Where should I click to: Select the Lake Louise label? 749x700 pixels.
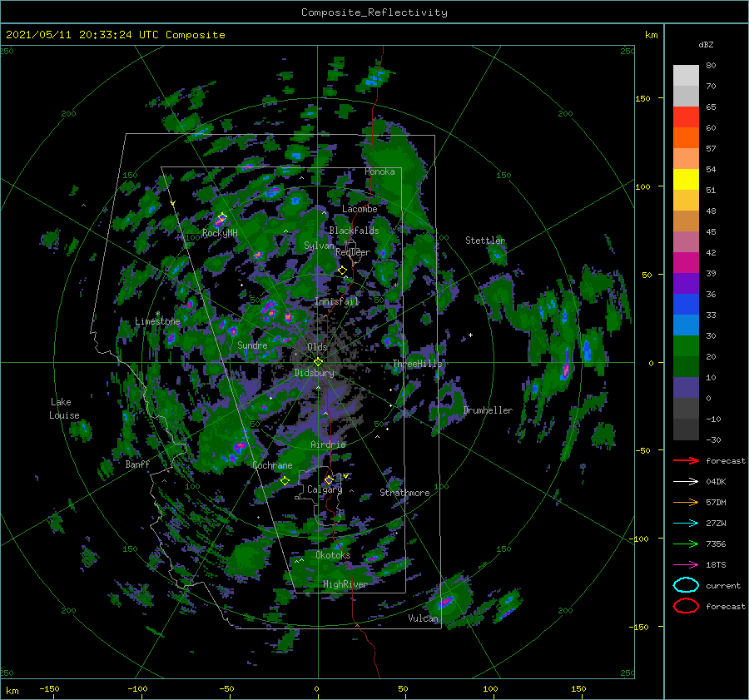coord(64,409)
